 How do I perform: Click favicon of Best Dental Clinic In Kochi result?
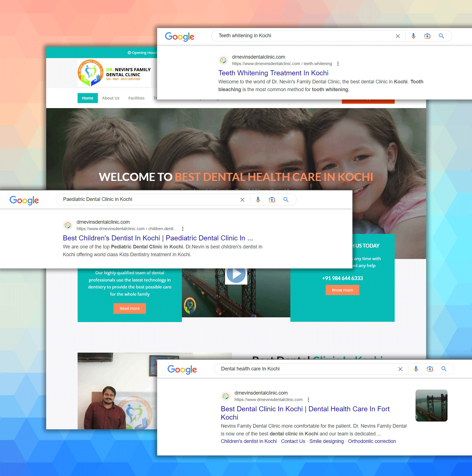click(226, 396)
